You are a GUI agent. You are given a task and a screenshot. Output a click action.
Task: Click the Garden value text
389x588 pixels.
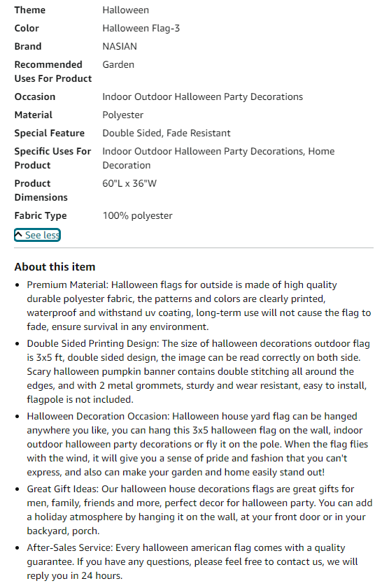(x=118, y=64)
